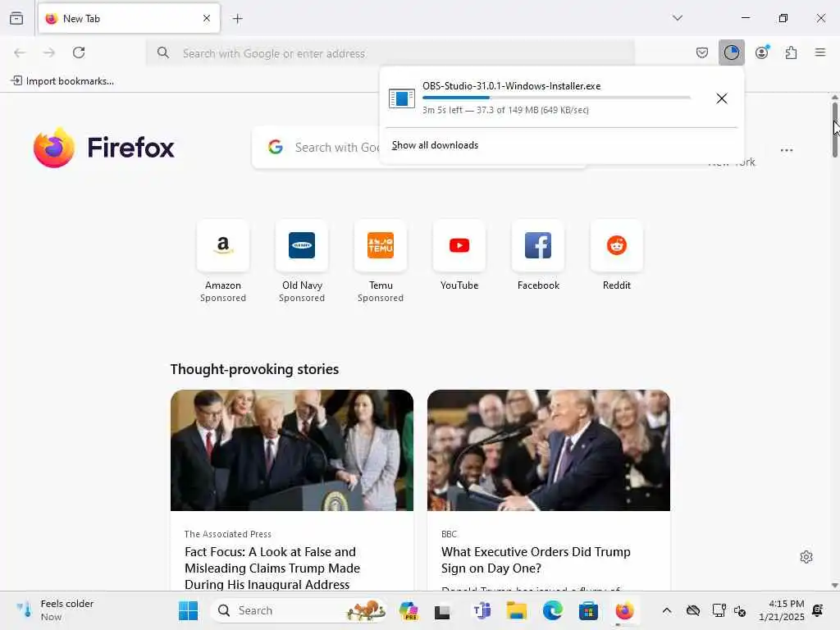The width and height of the screenshot is (840, 630).
Task: Select the New Tab tab
Action: [x=129, y=18]
